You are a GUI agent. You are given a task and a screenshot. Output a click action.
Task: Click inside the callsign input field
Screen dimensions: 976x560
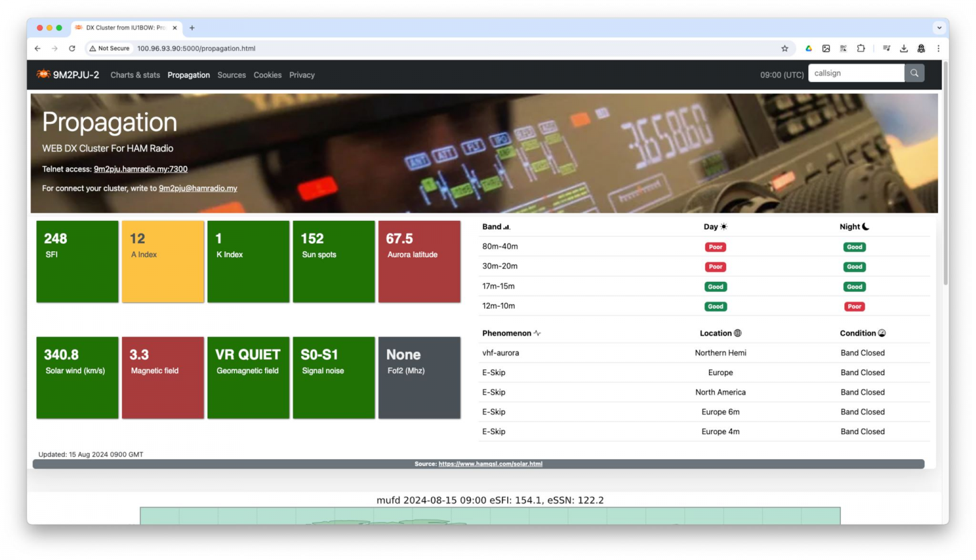[851, 73]
